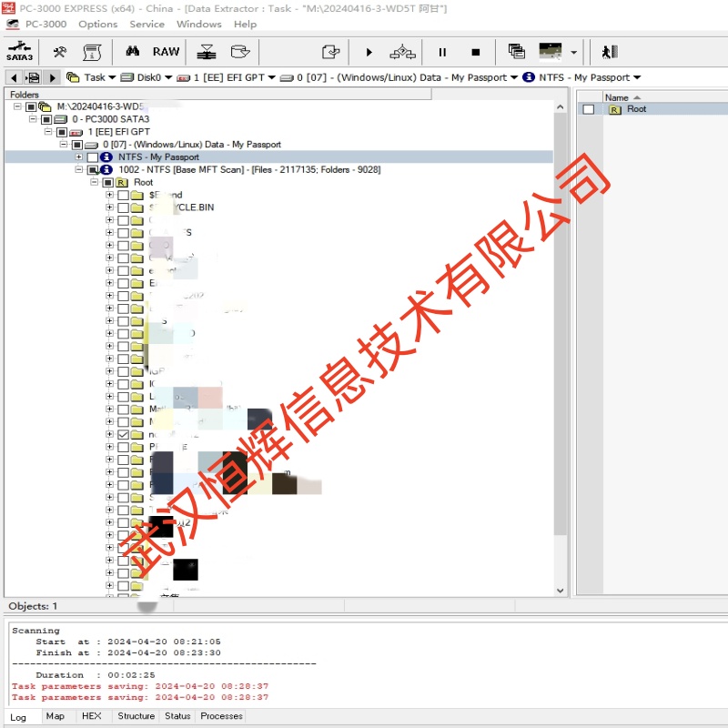Open the Options menu
This screenshot has height=728, width=728.
(x=98, y=25)
